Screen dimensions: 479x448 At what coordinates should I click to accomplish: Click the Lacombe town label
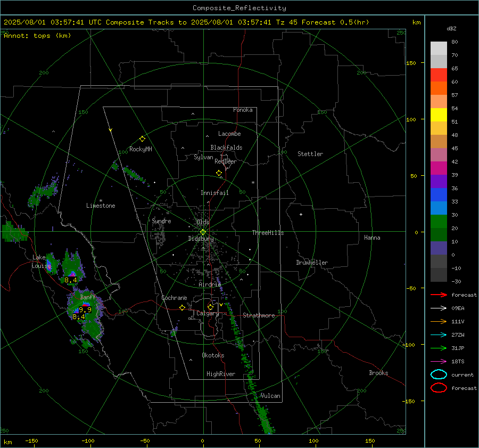(229, 134)
